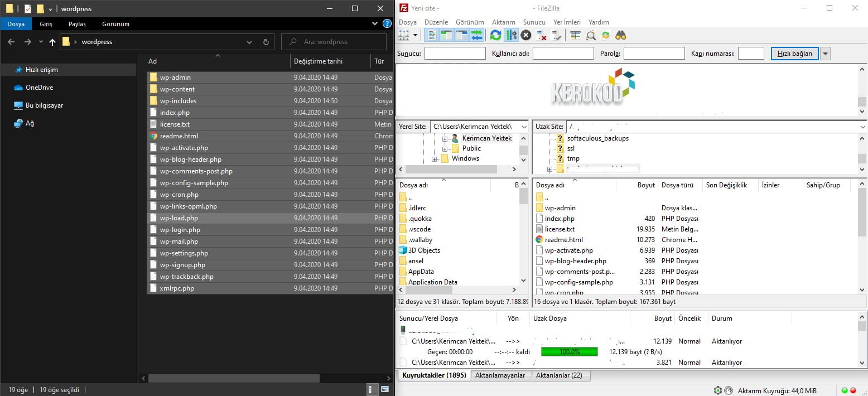Open the Aktarım menu in FileZilla

tap(504, 22)
